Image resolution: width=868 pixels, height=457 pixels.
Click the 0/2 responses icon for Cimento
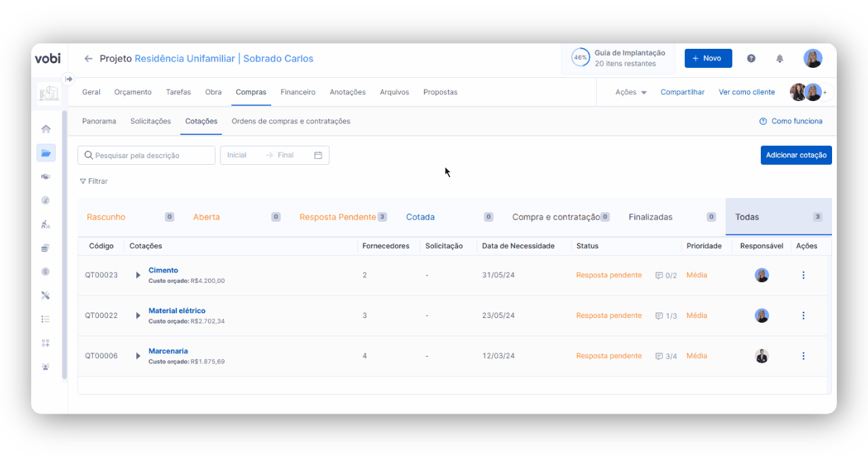666,275
